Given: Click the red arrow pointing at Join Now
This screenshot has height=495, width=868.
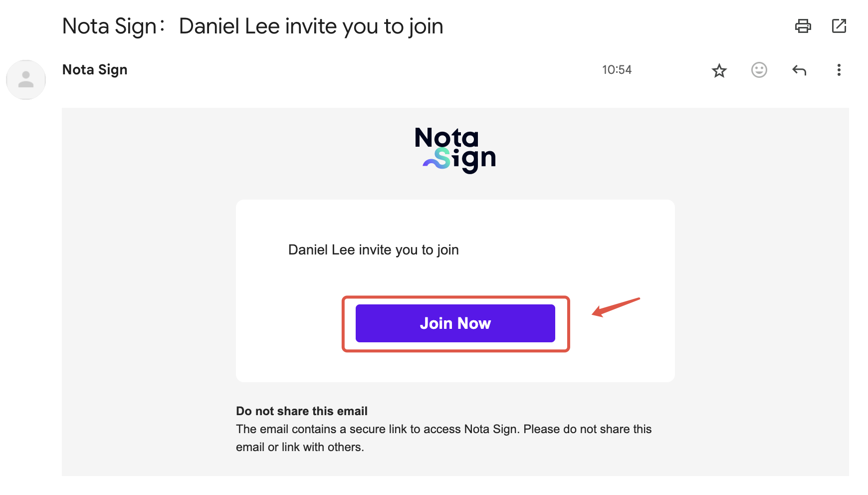Looking at the screenshot, I should tap(616, 307).
